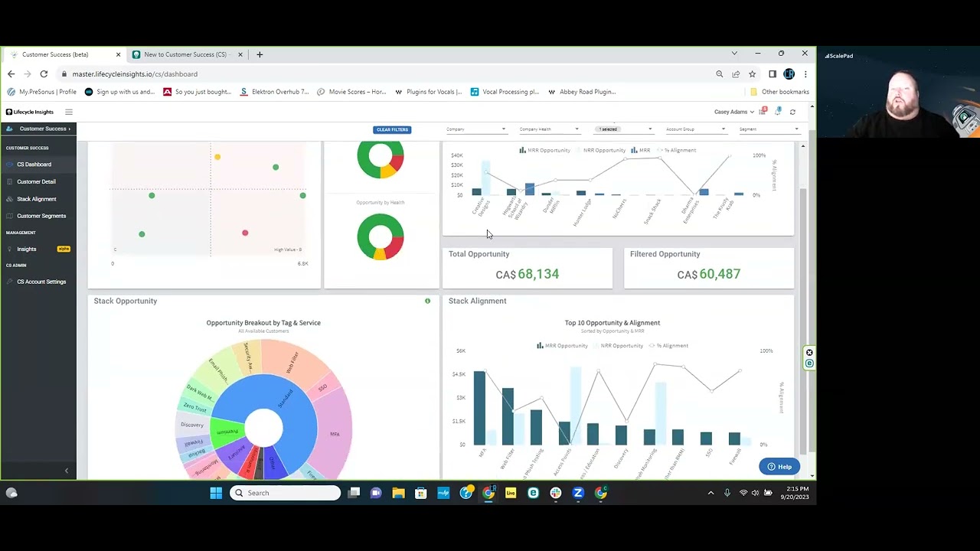Click the Lifecycle Insights logo
The height and width of the screenshot is (551, 980).
click(30, 112)
